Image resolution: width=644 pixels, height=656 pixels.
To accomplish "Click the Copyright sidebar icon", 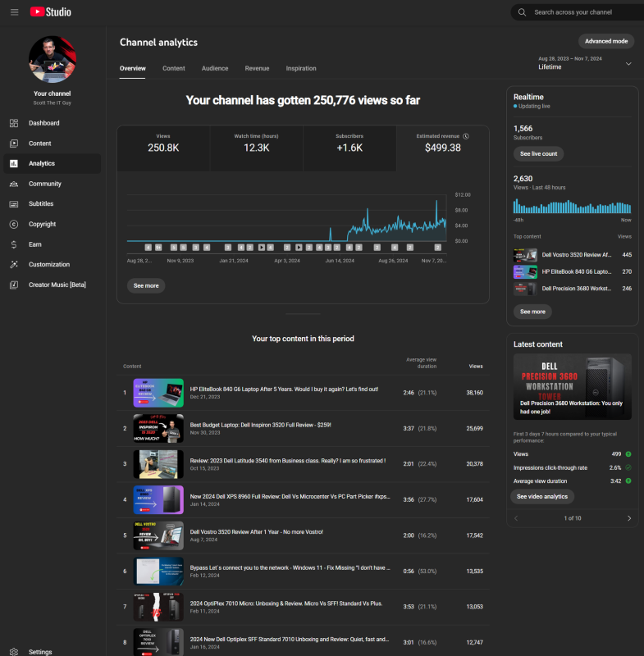I will pos(14,224).
